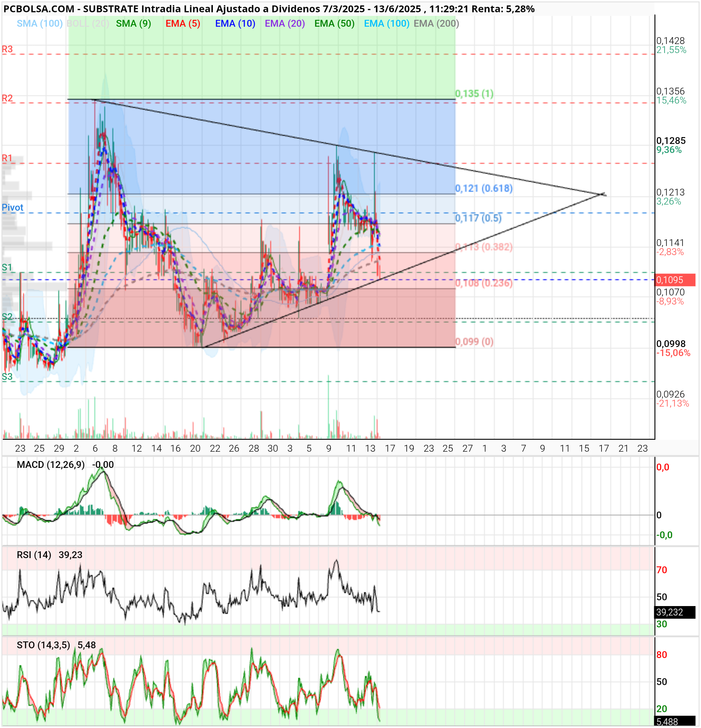Click the 9,36% percentage label
Screen dimensions: 701x728
(669, 150)
